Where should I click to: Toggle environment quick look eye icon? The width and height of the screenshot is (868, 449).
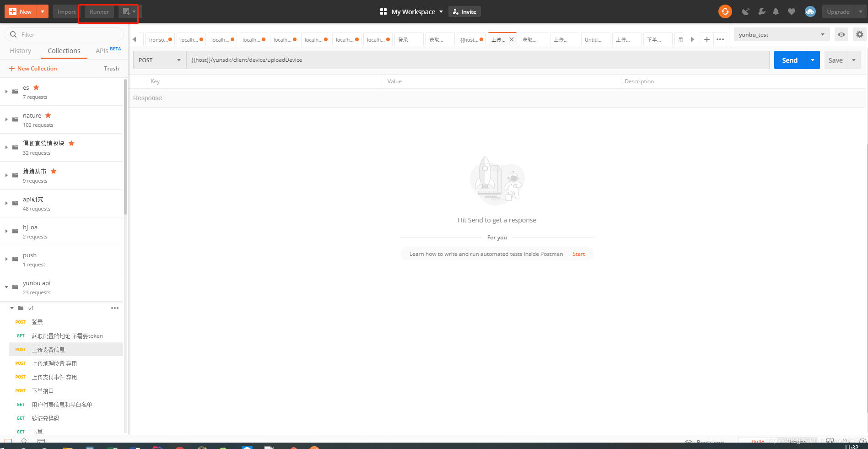(x=841, y=34)
